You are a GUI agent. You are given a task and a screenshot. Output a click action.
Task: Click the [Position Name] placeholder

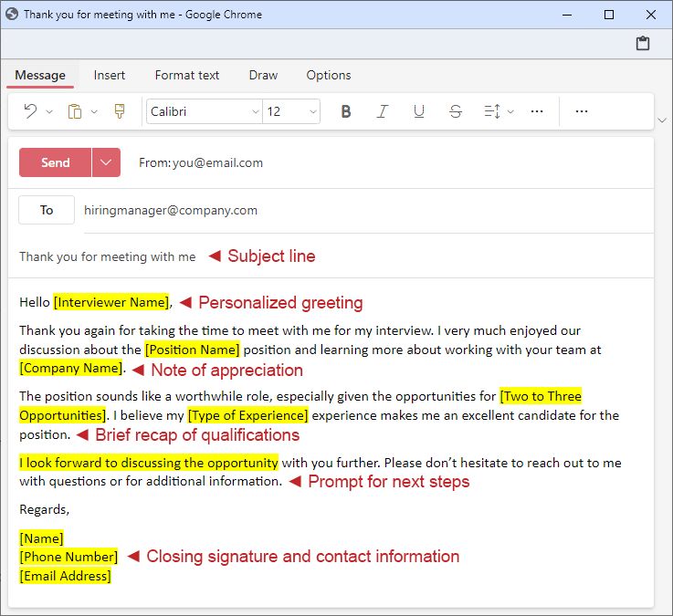[193, 350]
